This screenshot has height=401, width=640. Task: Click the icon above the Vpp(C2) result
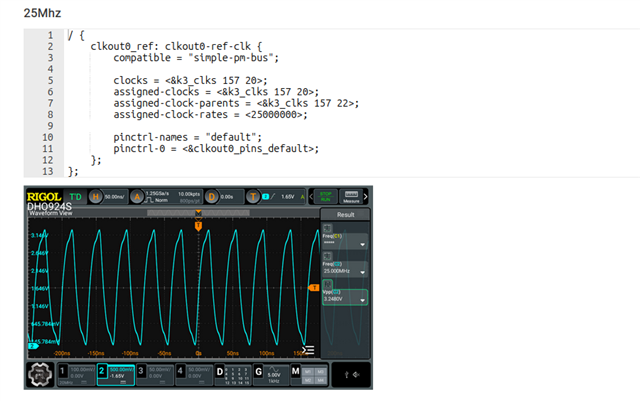pyautogui.click(x=327, y=284)
